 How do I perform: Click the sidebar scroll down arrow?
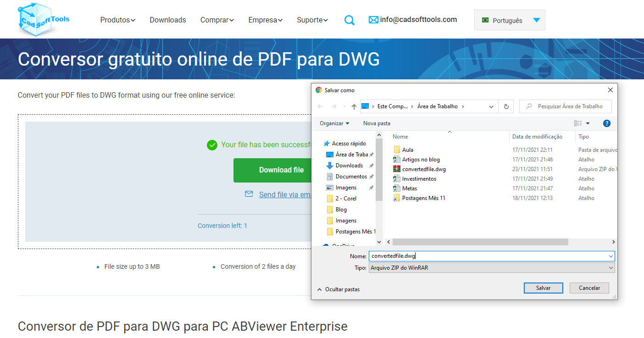tap(379, 242)
